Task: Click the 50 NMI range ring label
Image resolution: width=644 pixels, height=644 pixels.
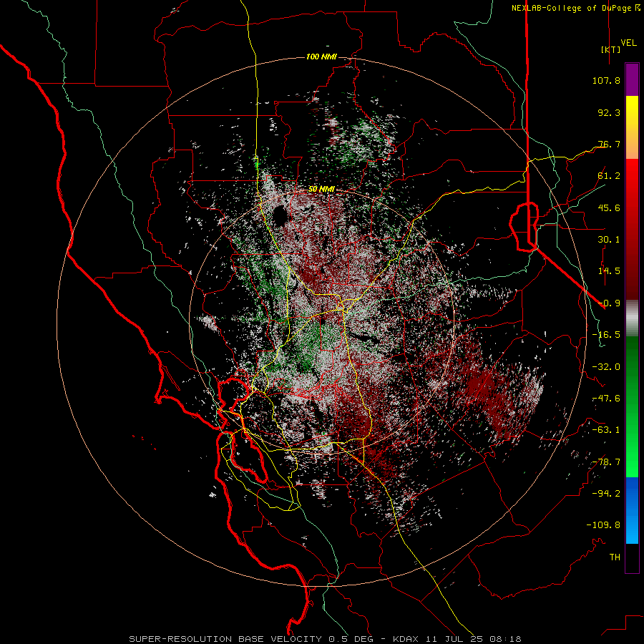Action: tap(321, 189)
